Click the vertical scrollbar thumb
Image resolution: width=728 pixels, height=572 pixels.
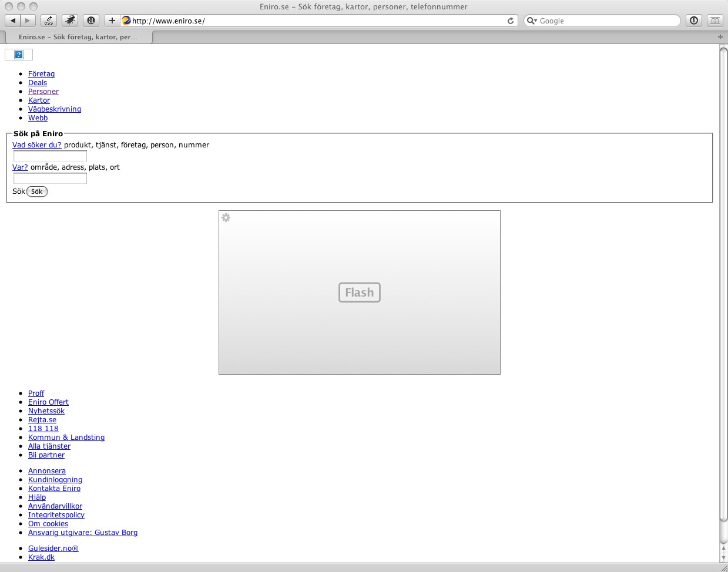723,284
